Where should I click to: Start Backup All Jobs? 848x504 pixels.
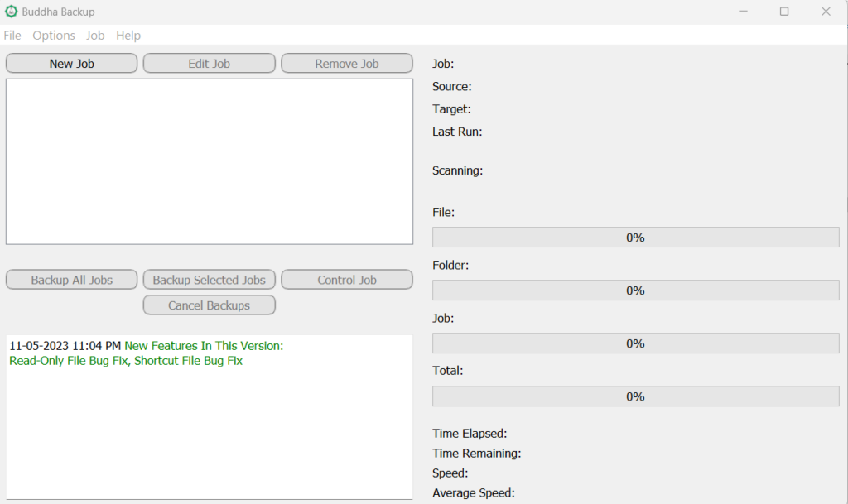(72, 280)
